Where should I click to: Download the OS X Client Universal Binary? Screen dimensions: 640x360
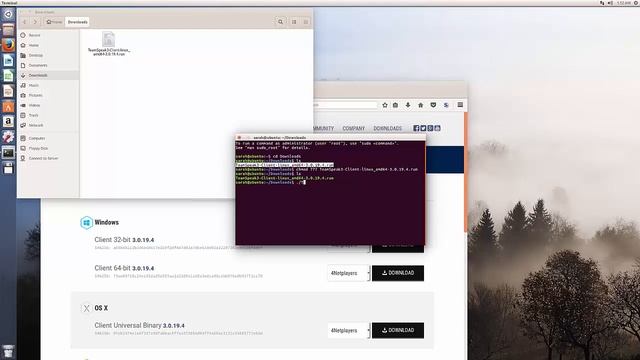pyautogui.click(x=398, y=331)
